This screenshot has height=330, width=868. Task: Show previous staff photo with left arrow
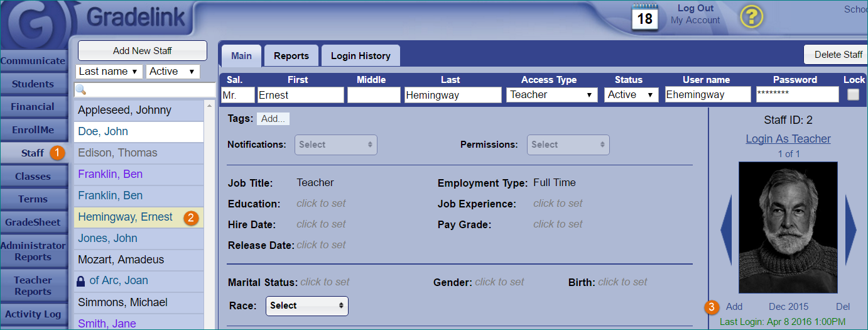(725, 229)
